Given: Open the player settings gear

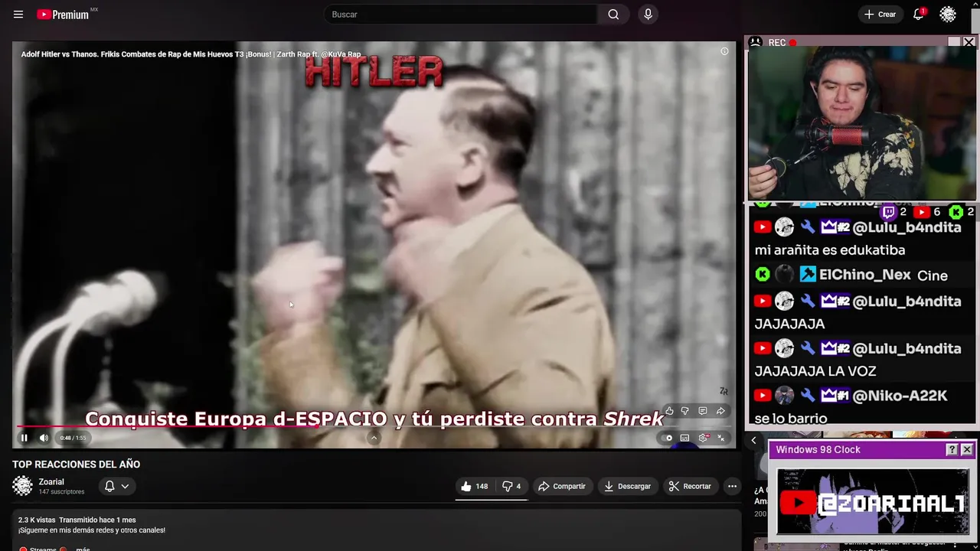Looking at the screenshot, I should pyautogui.click(x=703, y=438).
